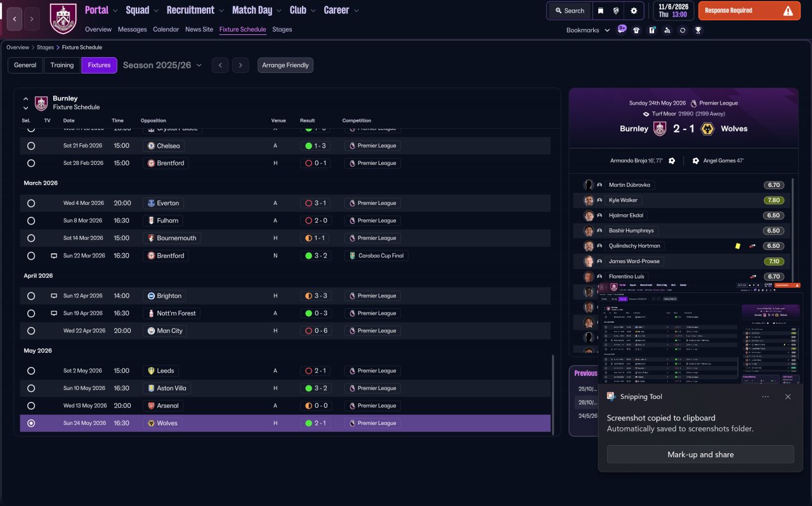Click the Search button
The image size is (812, 506).
[570, 11]
